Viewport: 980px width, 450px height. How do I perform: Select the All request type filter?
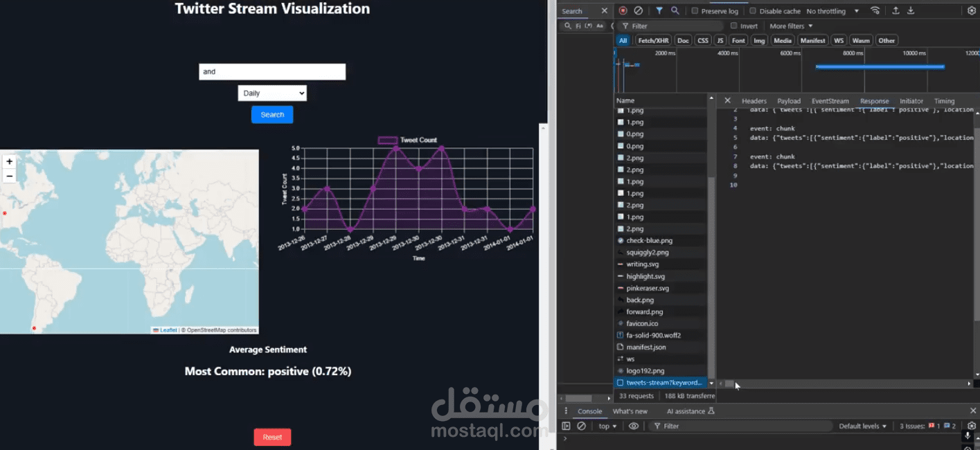coord(623,41)
